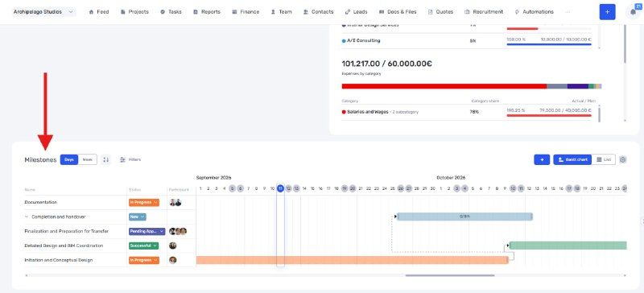
Task: Switch milestones timeline to Week view
Action: click(x=88, y=159)
